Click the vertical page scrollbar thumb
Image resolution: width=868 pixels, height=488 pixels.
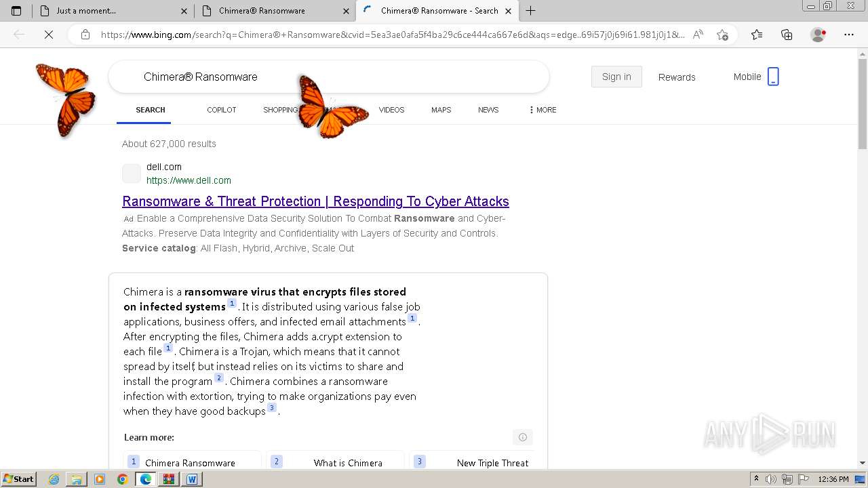pyautogui.click(x=863, y=104)
